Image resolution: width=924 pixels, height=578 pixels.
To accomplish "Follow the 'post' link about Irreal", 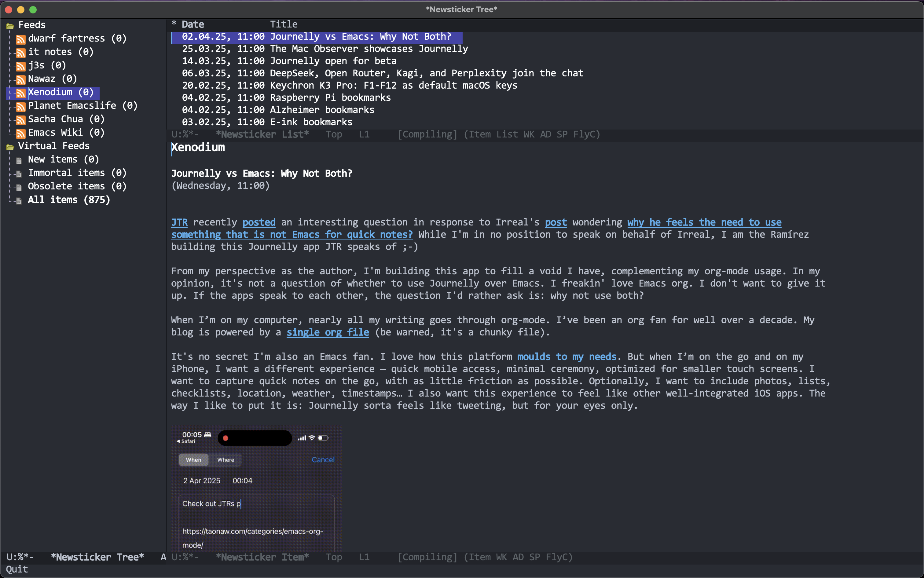I will (556, 222).
